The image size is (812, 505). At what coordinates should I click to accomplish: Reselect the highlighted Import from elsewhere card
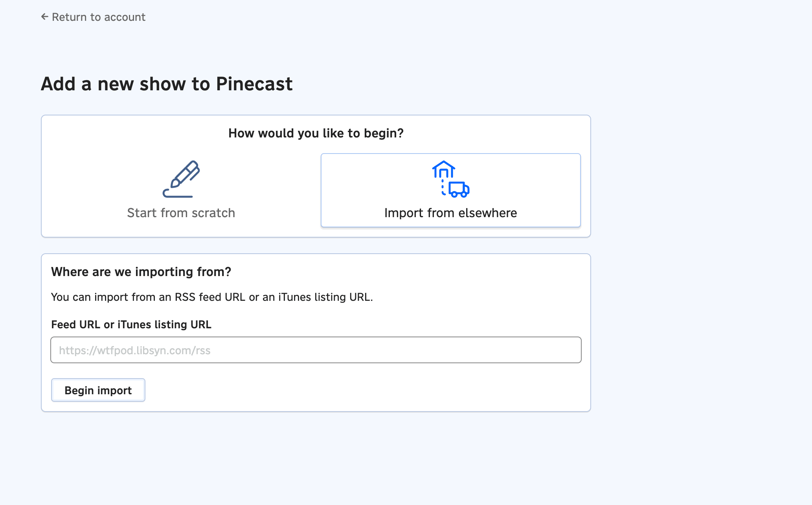(450, 190)
